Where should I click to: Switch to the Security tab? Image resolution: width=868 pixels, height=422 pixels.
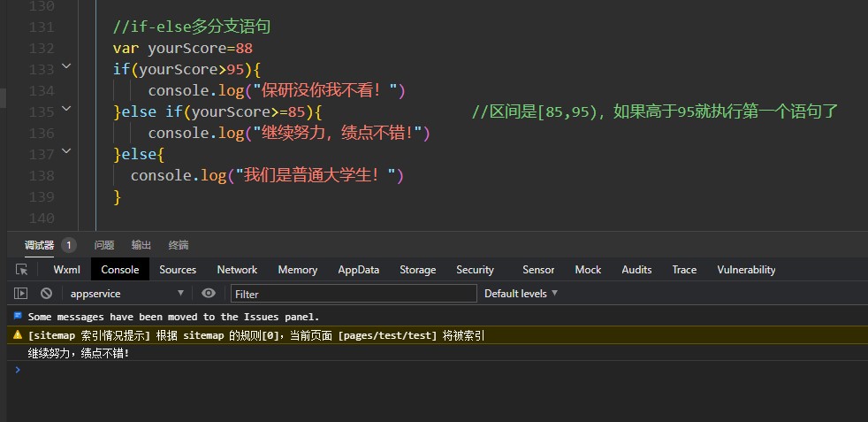pos(475,270)
